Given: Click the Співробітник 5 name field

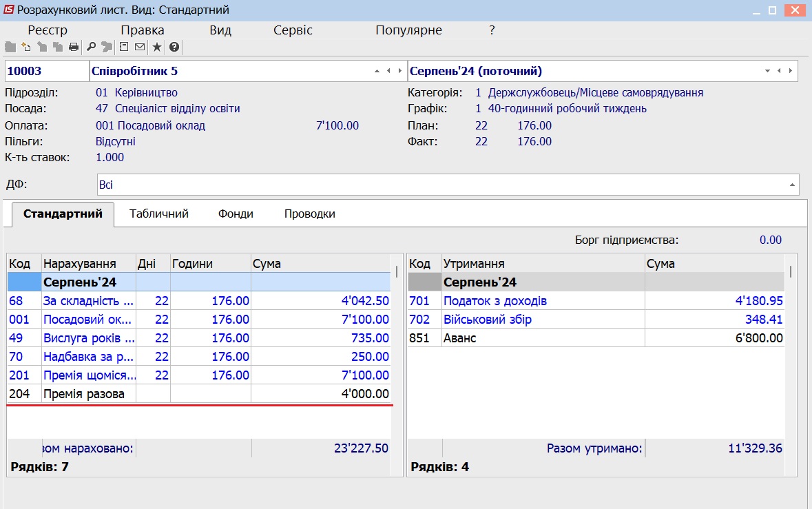Looking at the screenshot, I should (248, 71).
